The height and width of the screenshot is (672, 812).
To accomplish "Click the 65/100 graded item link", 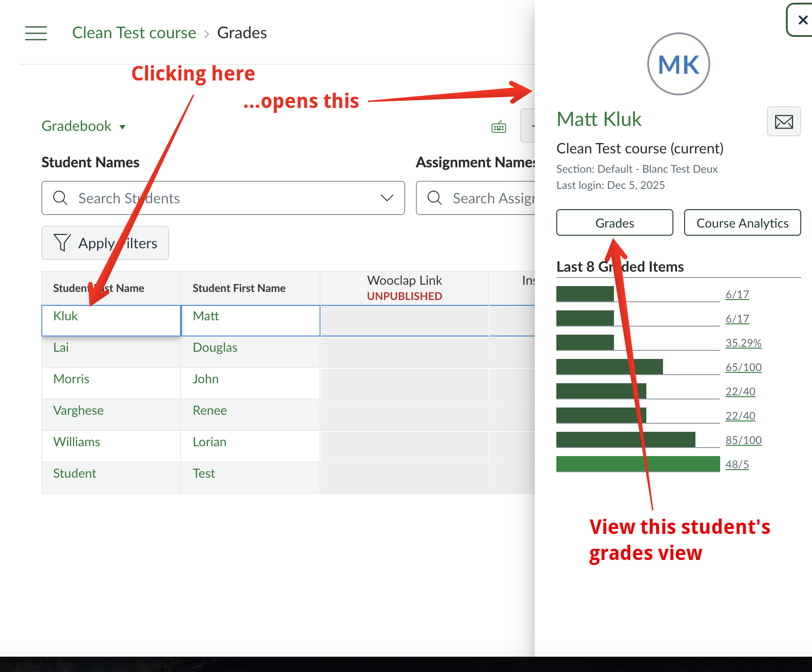I will coord(743,367).
